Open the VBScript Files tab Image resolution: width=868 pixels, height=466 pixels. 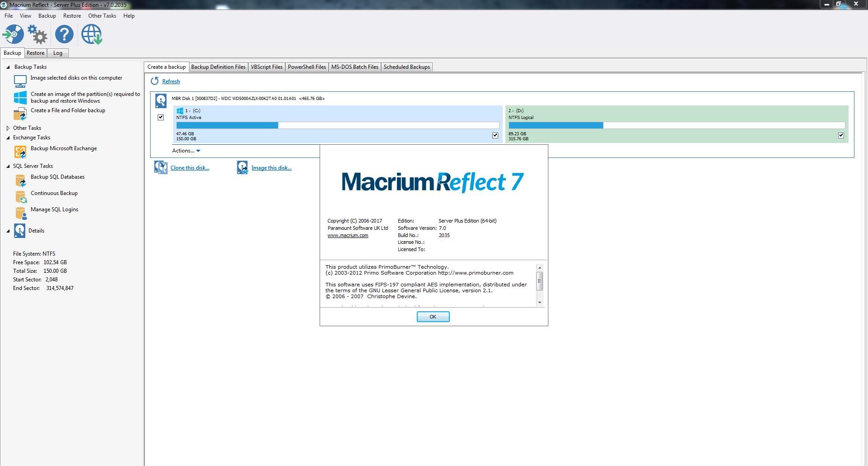click(x=267, y=67)
